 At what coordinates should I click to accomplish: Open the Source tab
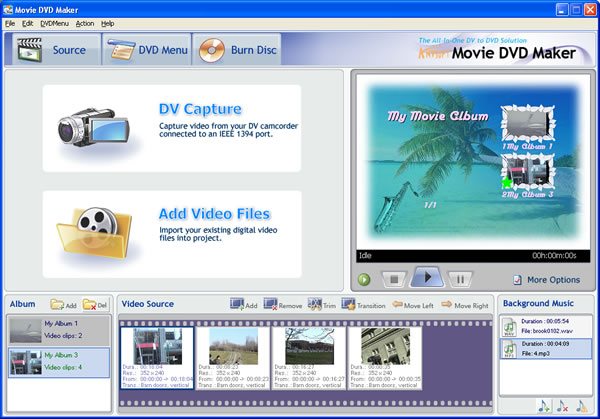57,50
